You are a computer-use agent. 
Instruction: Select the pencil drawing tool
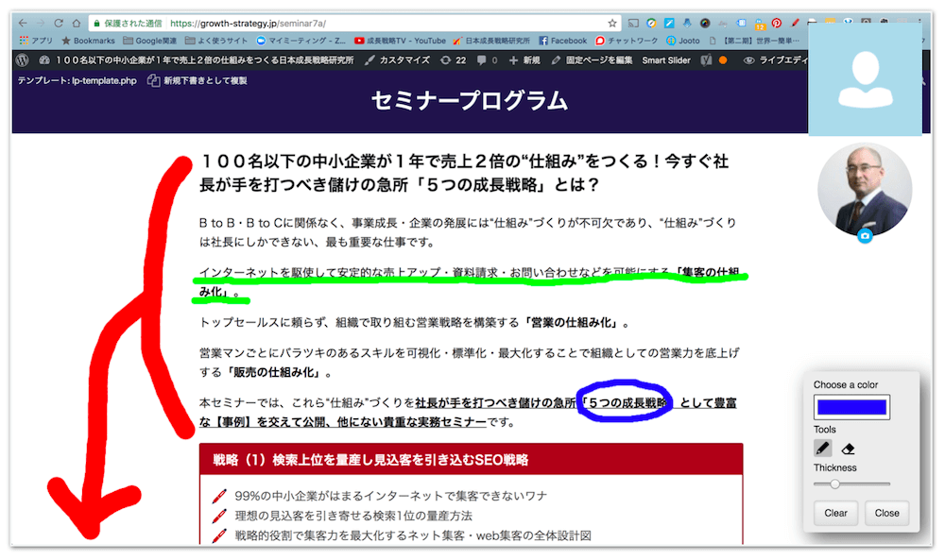click(x=823, y=448)
